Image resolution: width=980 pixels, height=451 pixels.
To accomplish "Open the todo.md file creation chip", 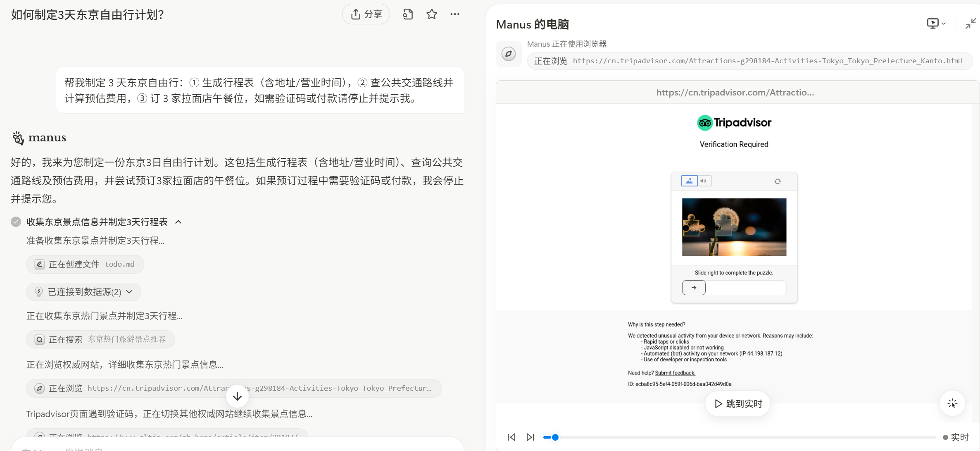I will (85, 264).
